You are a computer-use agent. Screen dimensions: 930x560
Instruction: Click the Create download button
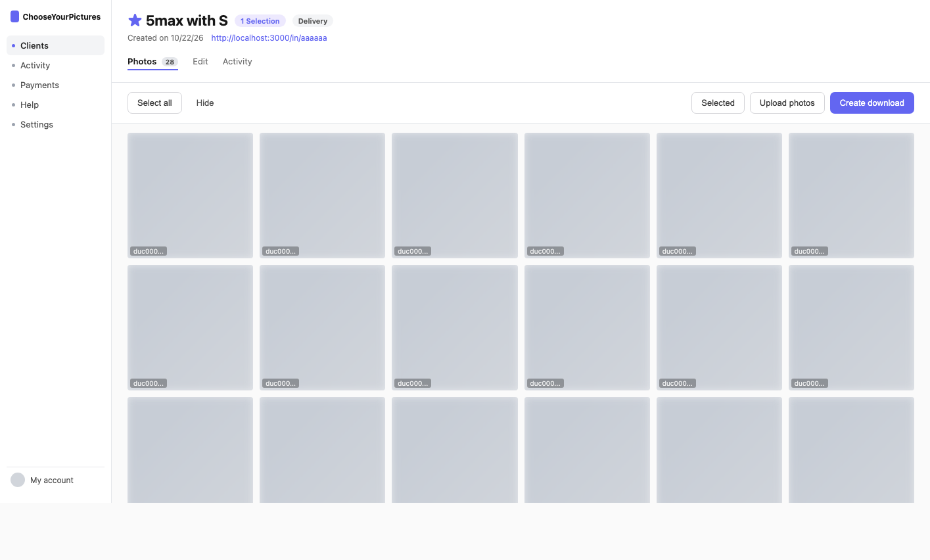pos(872,103)
